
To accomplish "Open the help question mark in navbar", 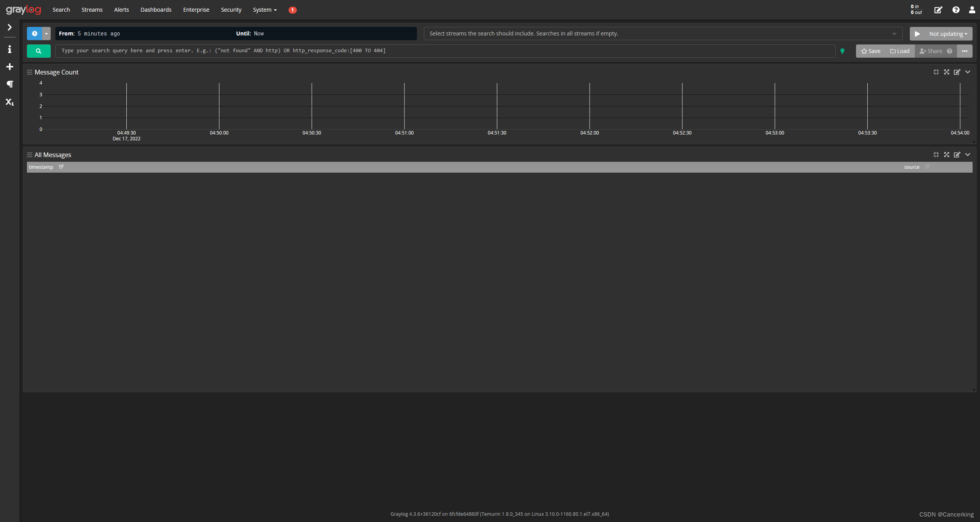I will click(x=956, y=10).
